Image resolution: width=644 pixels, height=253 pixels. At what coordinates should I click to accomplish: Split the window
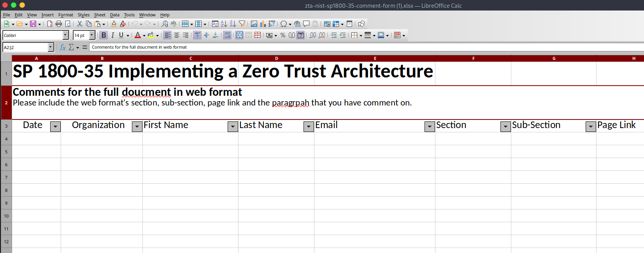tap(349, 24)
